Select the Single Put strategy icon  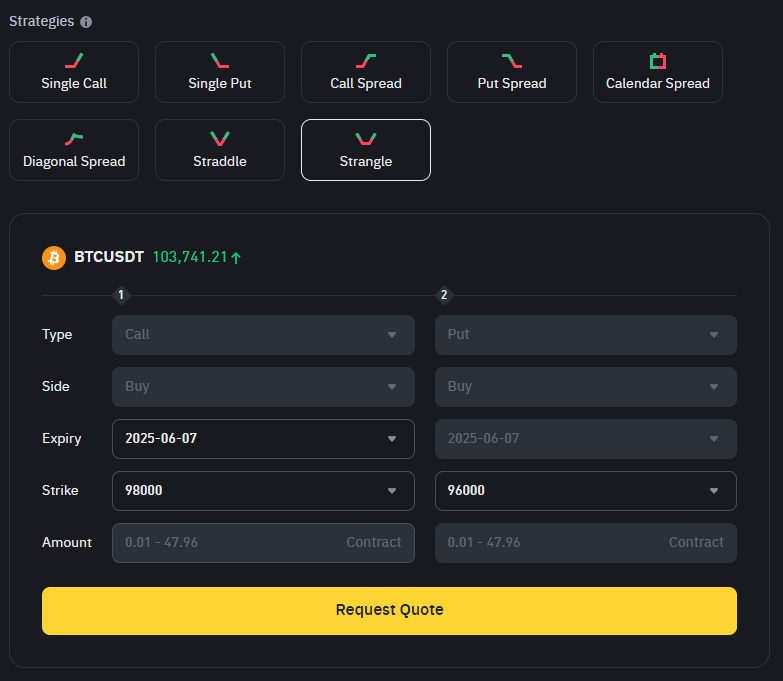(x=220, y=61)
